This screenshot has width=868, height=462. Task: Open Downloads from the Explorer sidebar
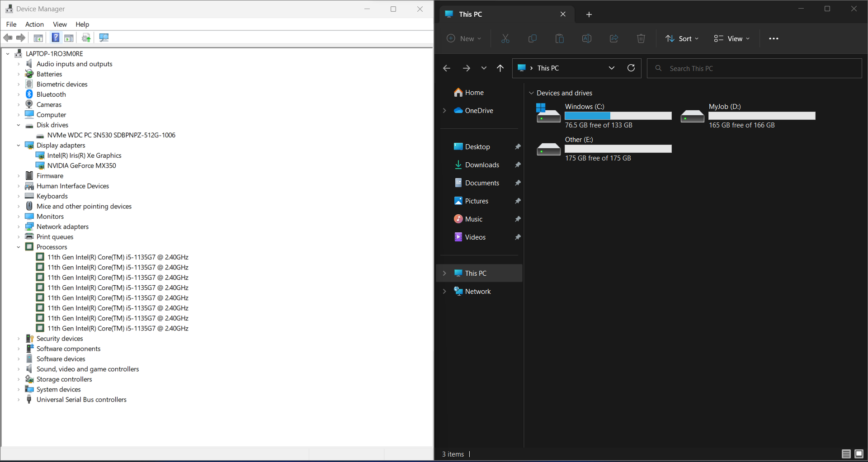[482, 165]
